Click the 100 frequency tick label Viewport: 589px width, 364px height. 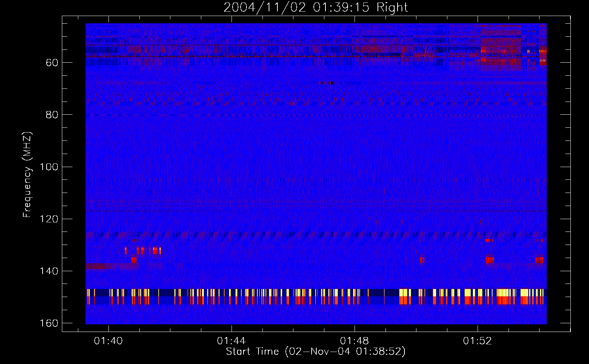pyautogui.click(x=49, y=167)
